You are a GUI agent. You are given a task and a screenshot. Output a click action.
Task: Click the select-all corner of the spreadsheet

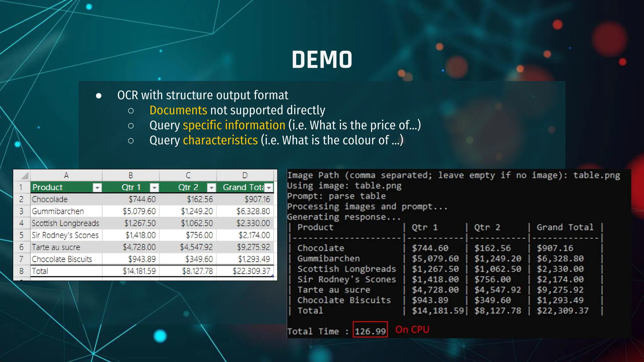[x=22, y=175]
